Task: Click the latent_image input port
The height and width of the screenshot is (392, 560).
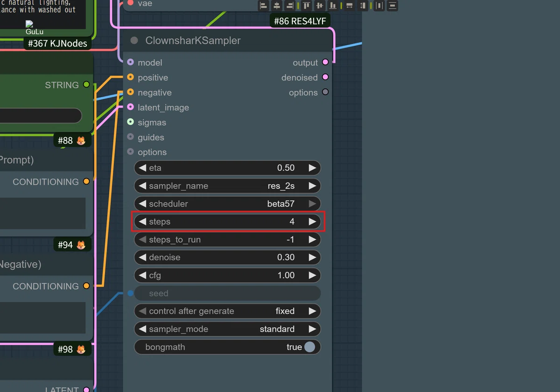Action: coord(130,107)
